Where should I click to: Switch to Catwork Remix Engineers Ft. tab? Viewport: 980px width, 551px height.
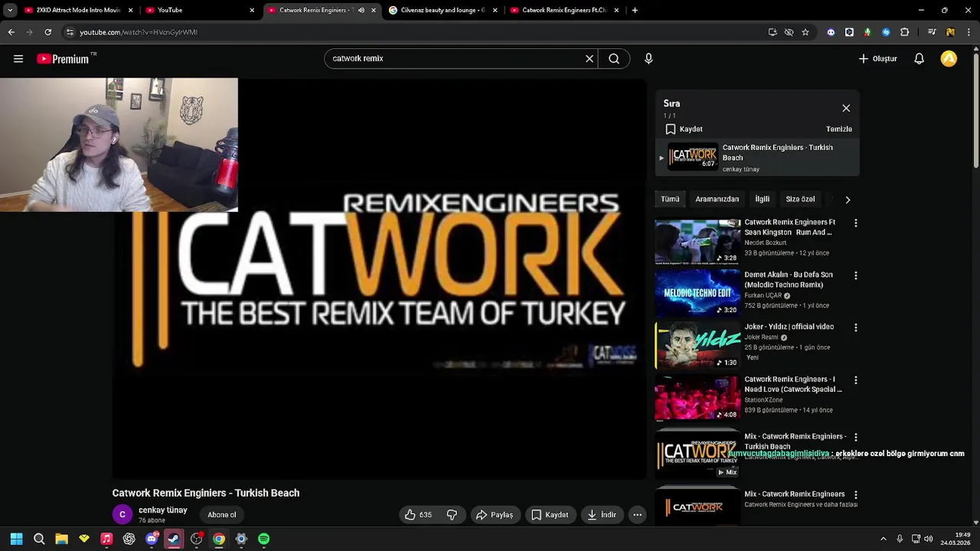click(564, 10)
